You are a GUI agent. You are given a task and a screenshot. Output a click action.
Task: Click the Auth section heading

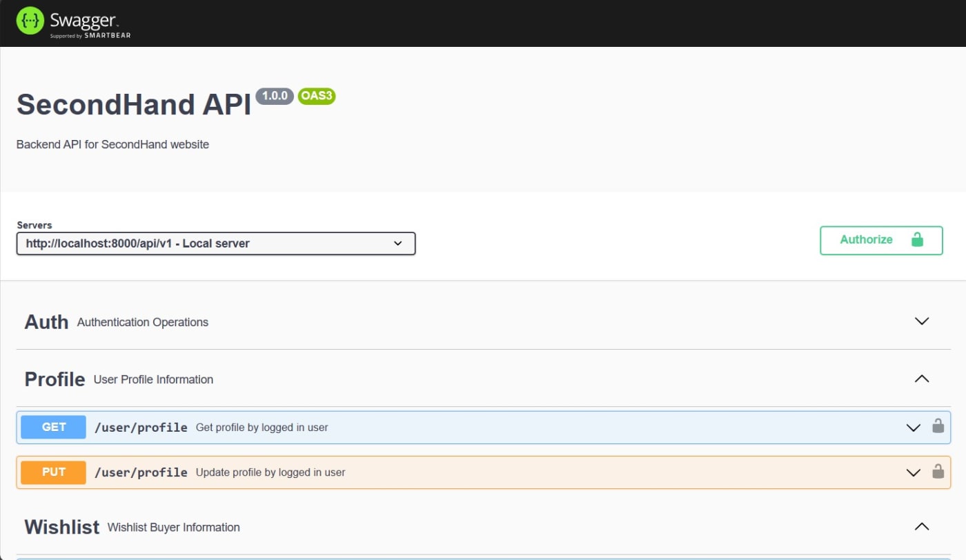(46, 322)
